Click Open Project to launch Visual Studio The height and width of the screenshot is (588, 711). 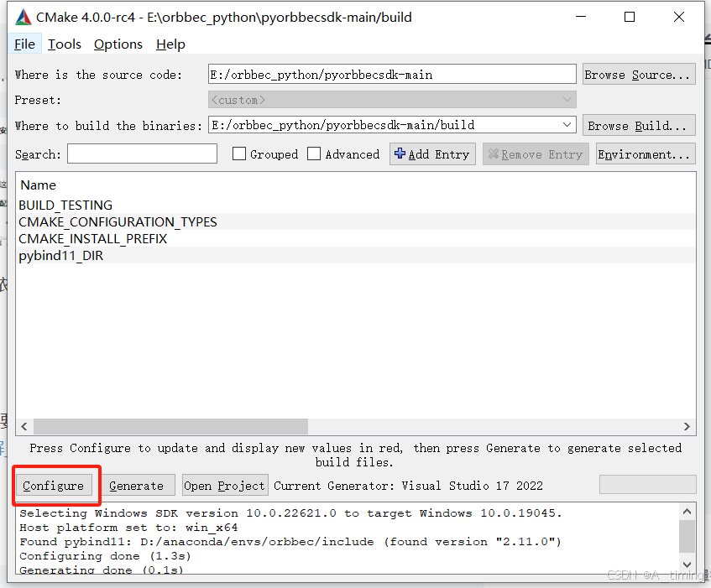point(224,485)
